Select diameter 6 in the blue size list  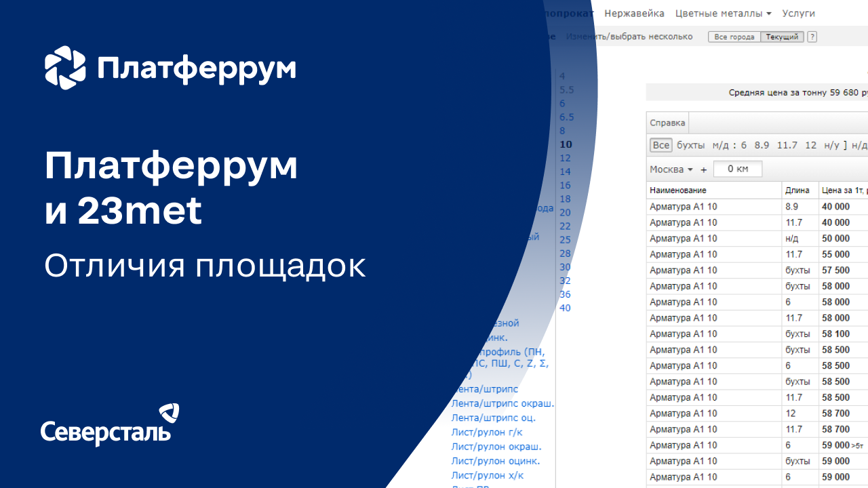click(562, 103)
